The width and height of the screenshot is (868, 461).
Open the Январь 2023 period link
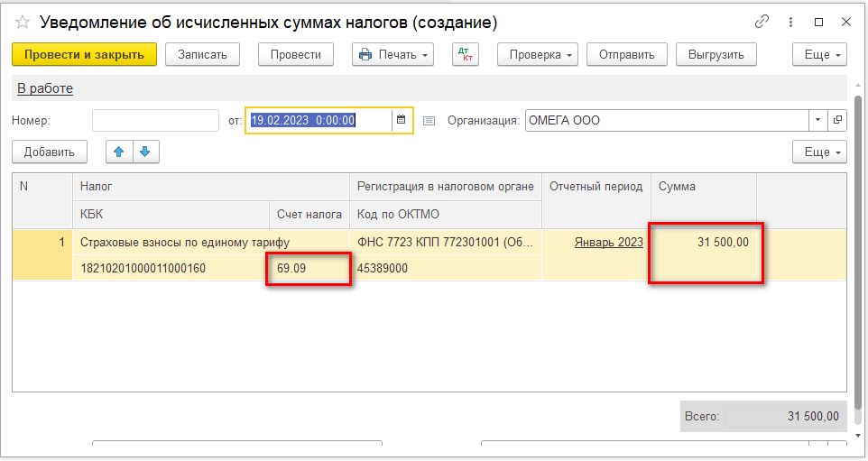pyautogui.click(x=608, y=242)
